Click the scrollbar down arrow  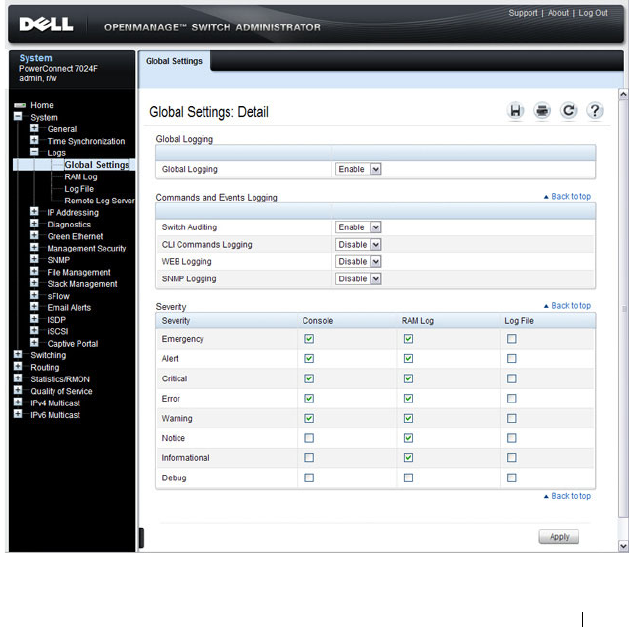(x=623, y=546)
